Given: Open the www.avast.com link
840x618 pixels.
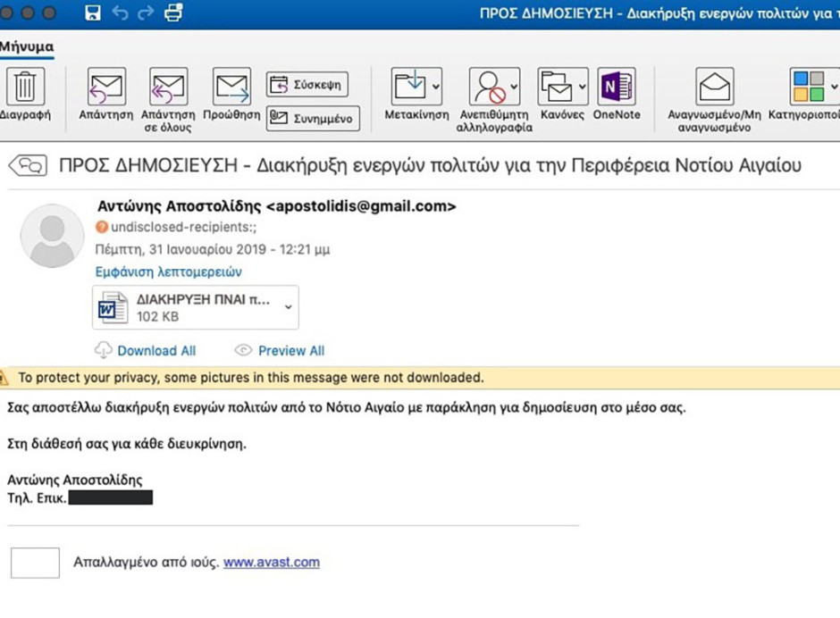Looking at the screenshot, I should click(x=272, y=563).
